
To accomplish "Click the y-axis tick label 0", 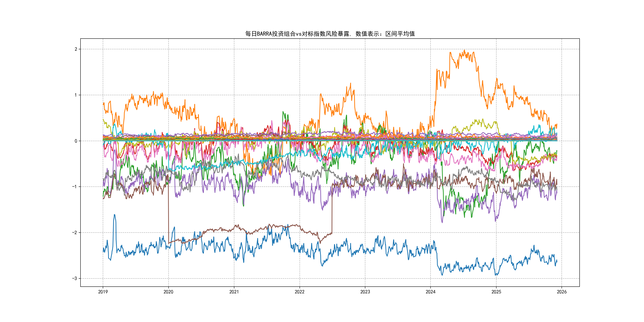I will (x=76, y=141).
